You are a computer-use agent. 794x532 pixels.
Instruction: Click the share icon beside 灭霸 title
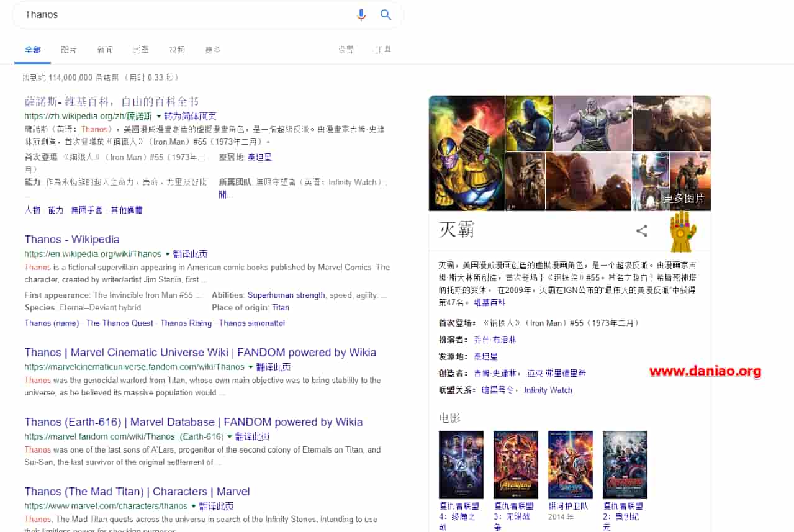coord(642,231)
